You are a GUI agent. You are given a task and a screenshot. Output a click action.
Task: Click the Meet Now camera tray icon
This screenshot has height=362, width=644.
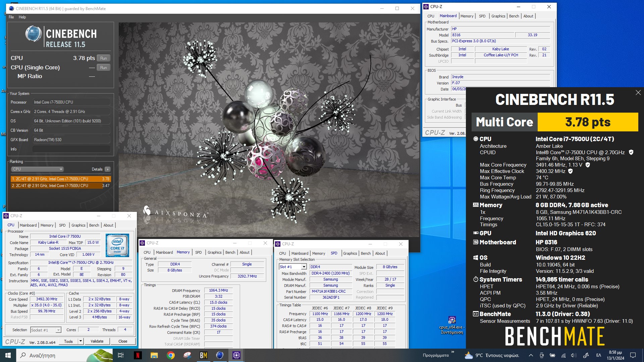click(541, 355)
